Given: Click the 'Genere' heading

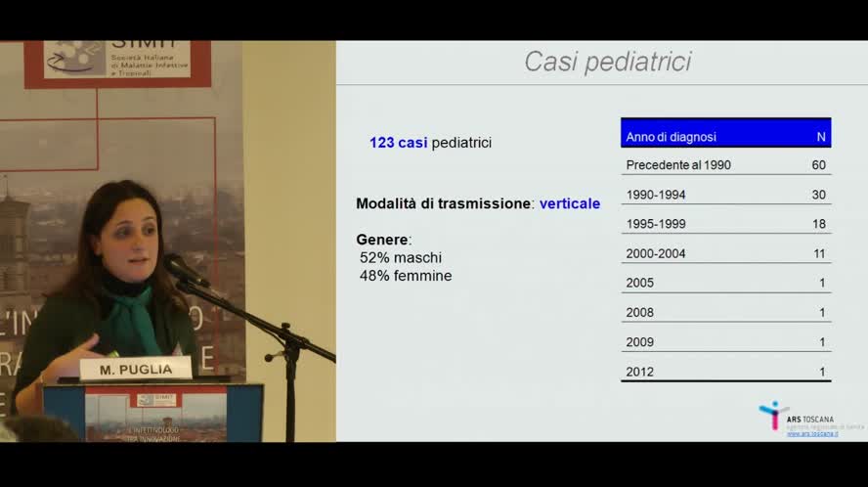Looking at the screenshot, I should [382, 240].
